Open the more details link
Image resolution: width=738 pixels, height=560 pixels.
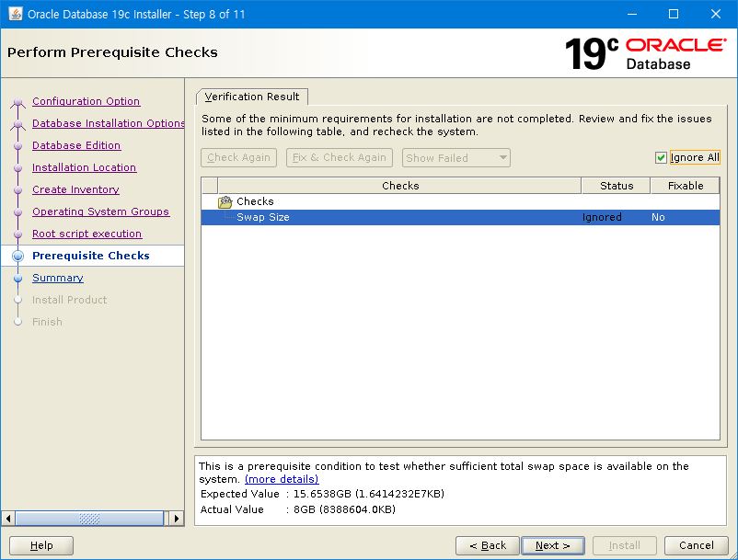282,479
